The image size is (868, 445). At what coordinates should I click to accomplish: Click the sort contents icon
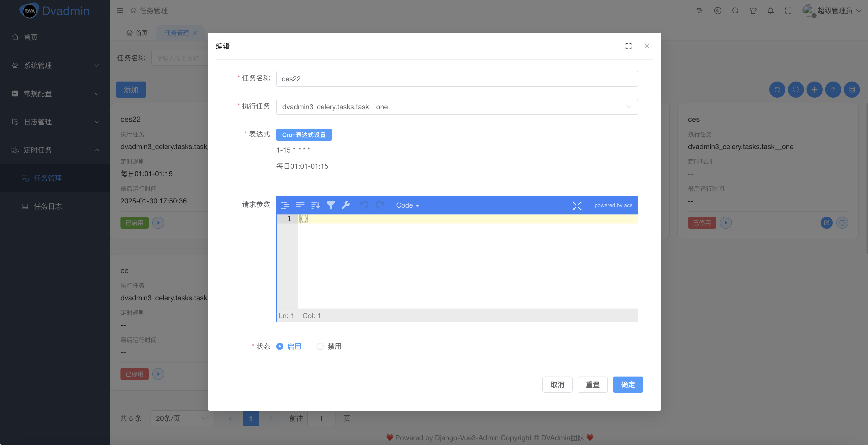[x=315, y=205]
